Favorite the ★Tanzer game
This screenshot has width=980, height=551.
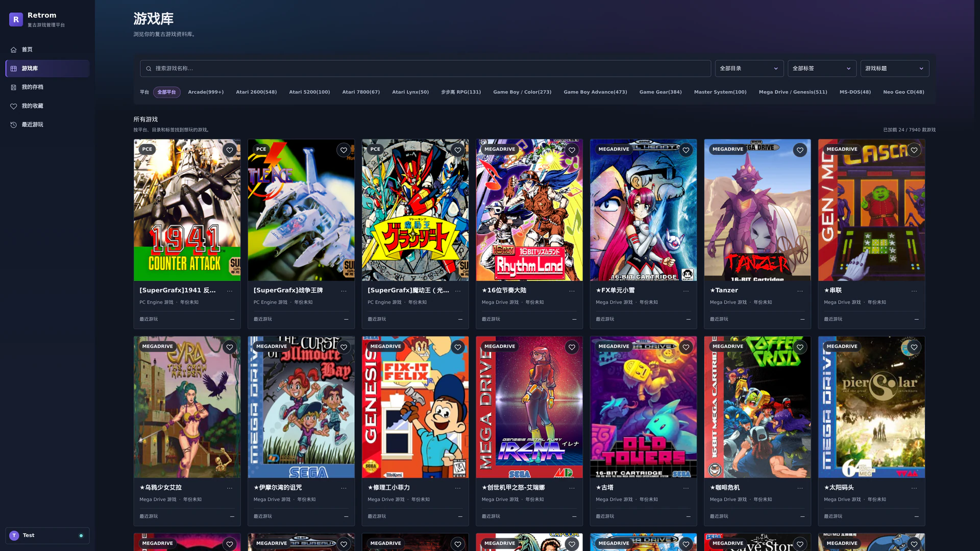pyautogui.click(x=800, y=150)
